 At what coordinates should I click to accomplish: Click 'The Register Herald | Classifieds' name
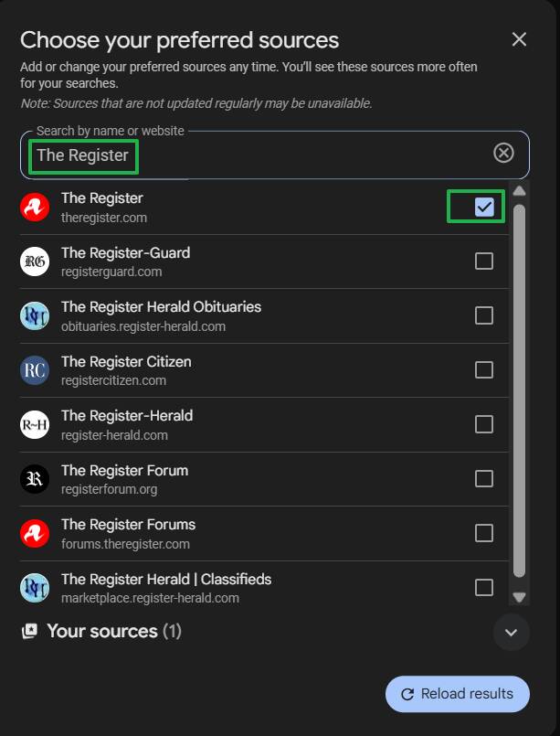point(166,580)
